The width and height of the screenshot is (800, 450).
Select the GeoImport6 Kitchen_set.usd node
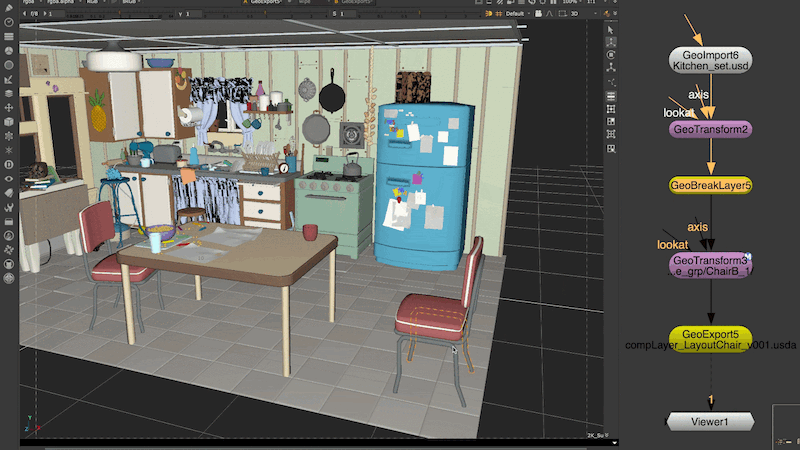pos(710,59)
